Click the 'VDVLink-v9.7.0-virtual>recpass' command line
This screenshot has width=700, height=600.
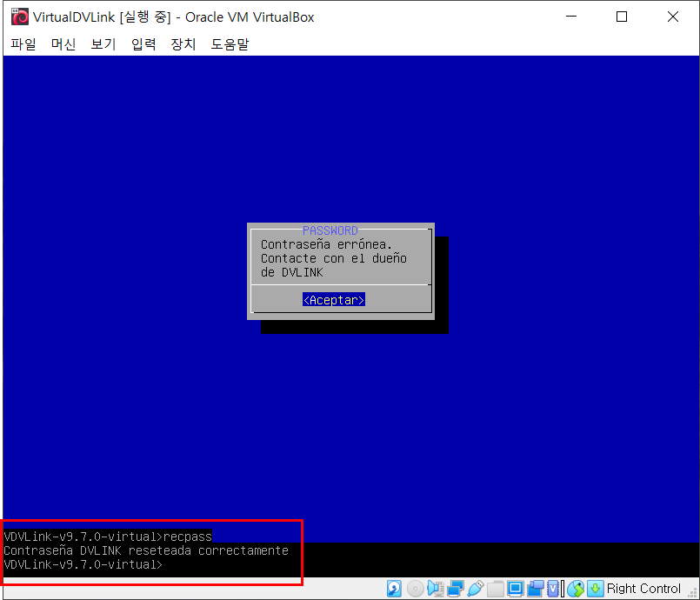click(108, 537)
